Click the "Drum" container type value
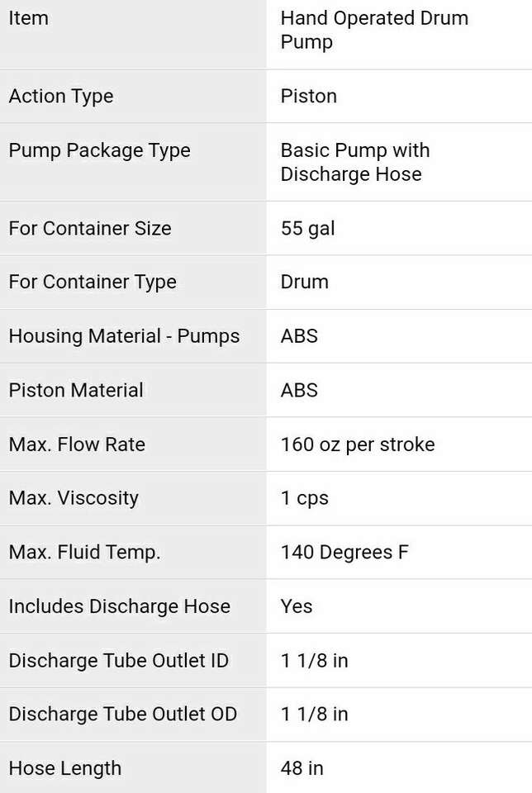This screenshot has height=793, width=532. pyautogui.click(x=305, y=282)
